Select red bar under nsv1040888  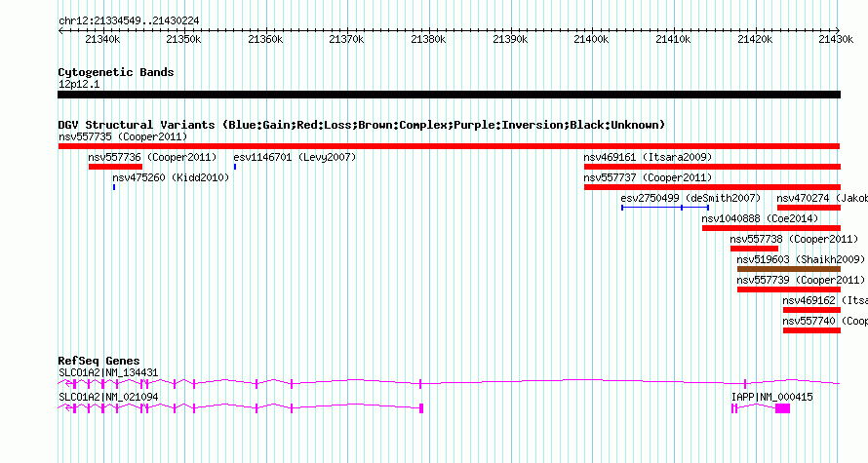pyautogui.click(x=771, y=228)
